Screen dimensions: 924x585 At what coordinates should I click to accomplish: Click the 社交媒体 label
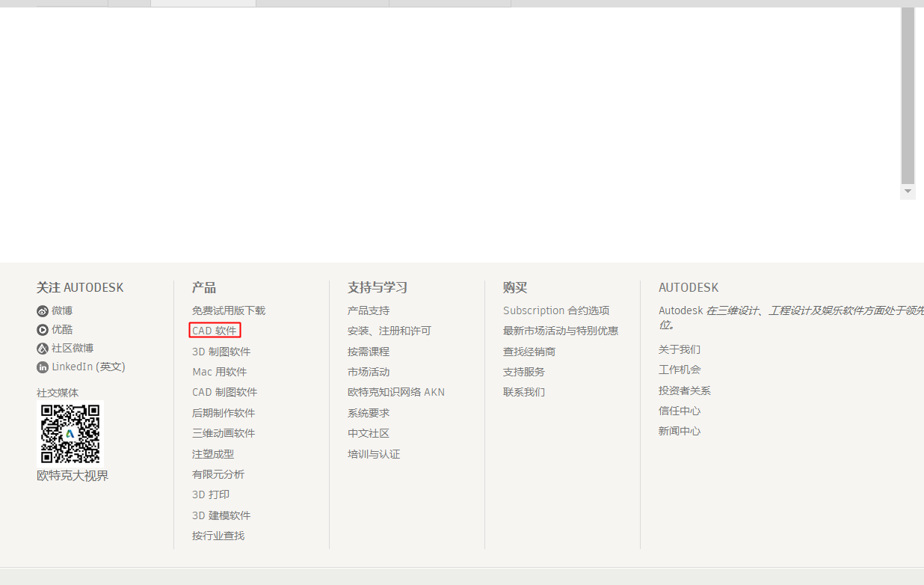click(x=58, y=393)
